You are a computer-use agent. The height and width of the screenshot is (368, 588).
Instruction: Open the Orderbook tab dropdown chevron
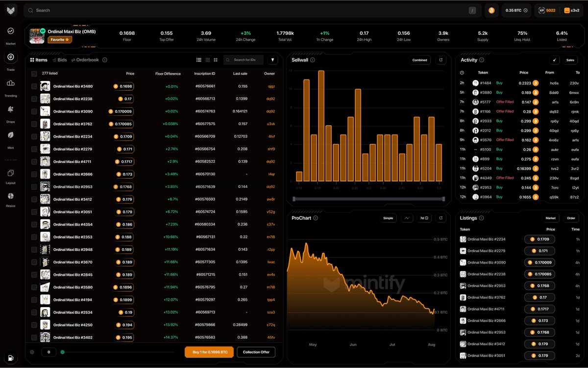point(105,60)
